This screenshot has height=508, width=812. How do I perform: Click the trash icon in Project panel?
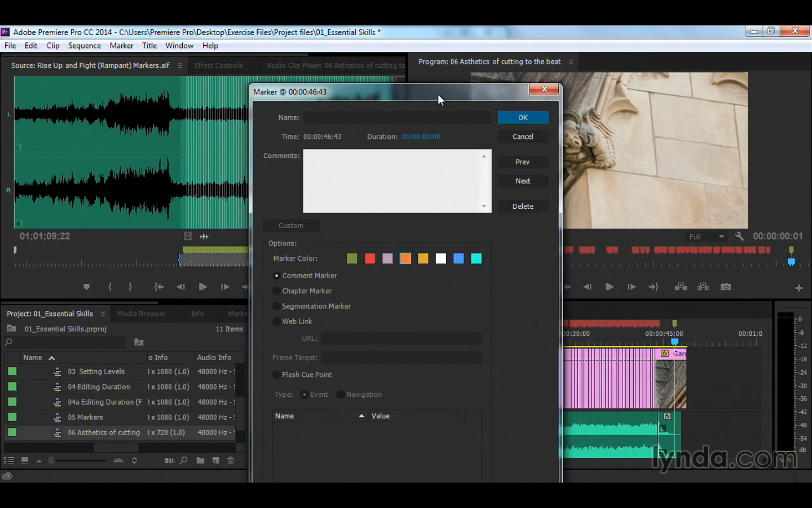[231, 461]
